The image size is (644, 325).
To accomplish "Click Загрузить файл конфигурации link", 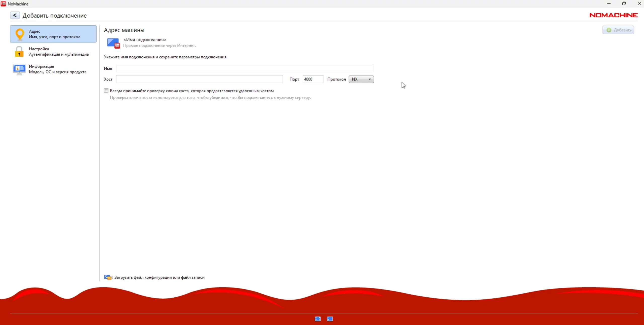I will pyautogui.click(x=159, y=277).
